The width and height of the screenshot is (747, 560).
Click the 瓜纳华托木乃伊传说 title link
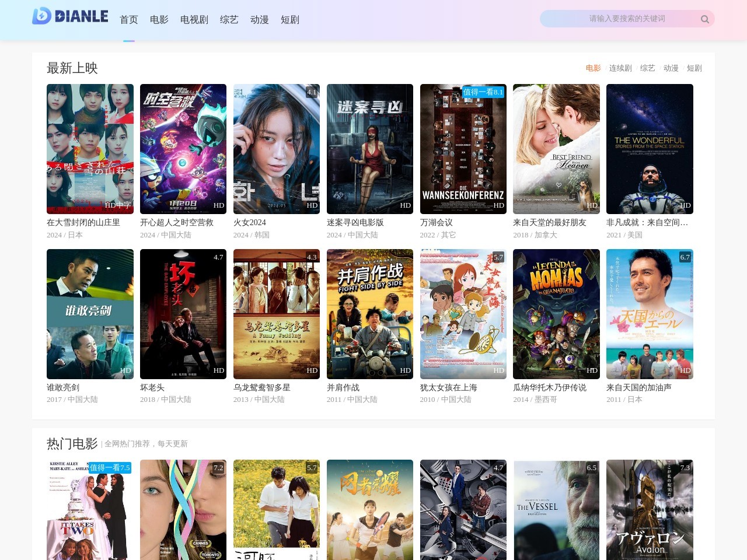coord(549,387)
